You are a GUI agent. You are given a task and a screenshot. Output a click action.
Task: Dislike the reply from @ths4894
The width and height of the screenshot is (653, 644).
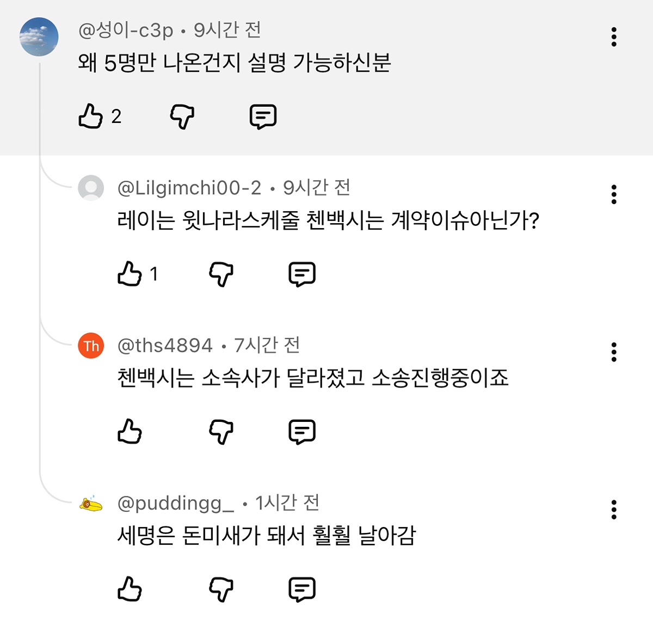pos(221,432)
